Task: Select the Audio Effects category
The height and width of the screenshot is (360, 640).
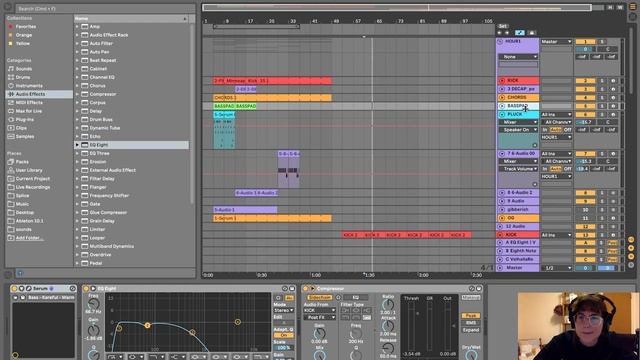Action: 39,94
